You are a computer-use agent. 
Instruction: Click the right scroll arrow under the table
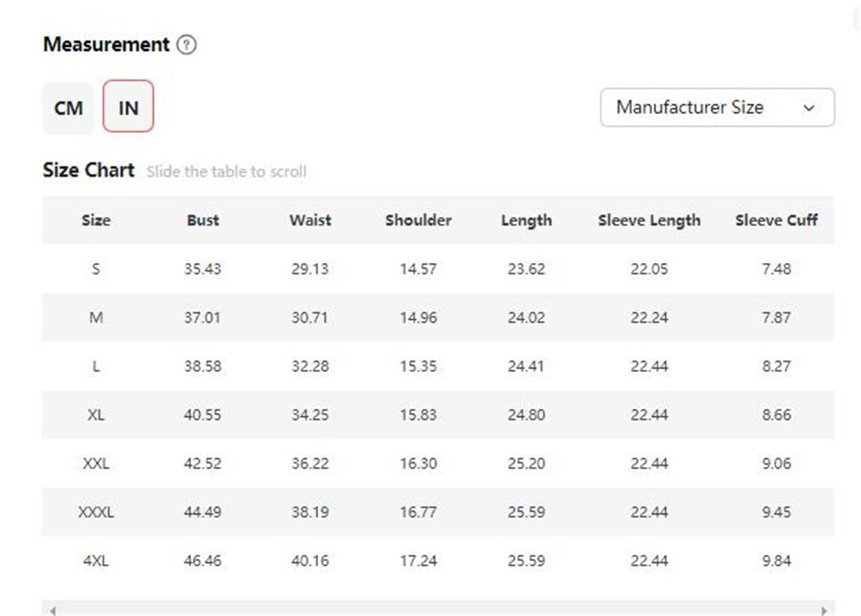coord(824,610)
